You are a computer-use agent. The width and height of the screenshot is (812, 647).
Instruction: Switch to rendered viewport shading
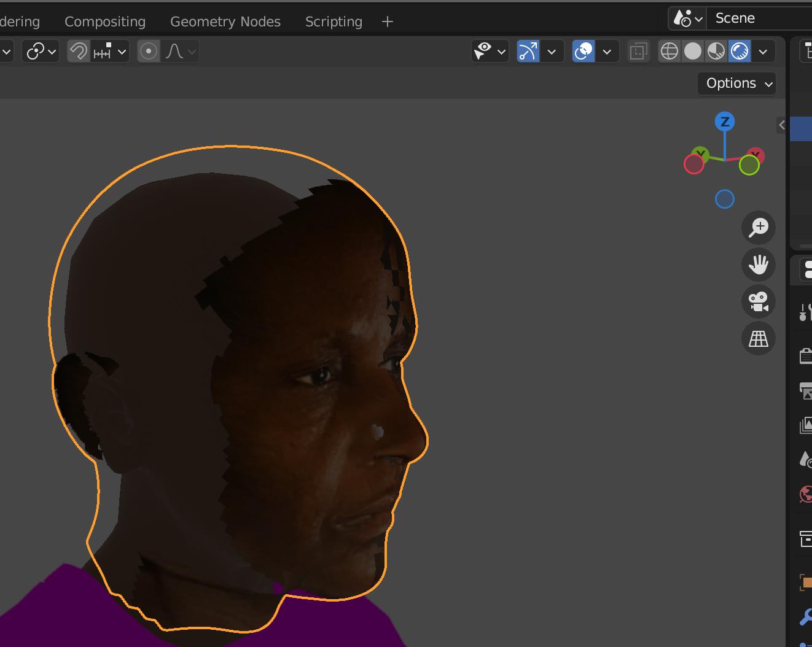pyautogui.click(x=740, y=52)
